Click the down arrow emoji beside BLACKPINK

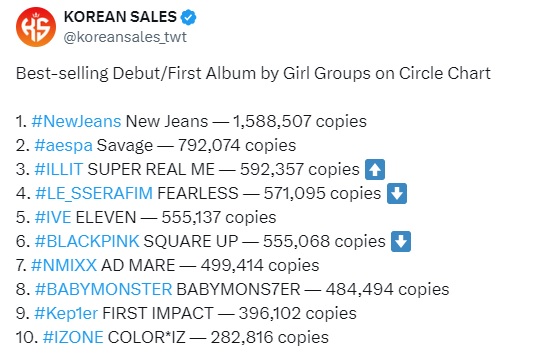[x=401, y=241]
